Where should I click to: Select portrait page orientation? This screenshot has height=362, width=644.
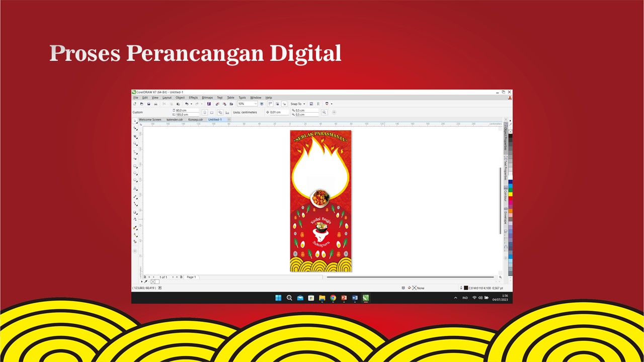[205, 112]
